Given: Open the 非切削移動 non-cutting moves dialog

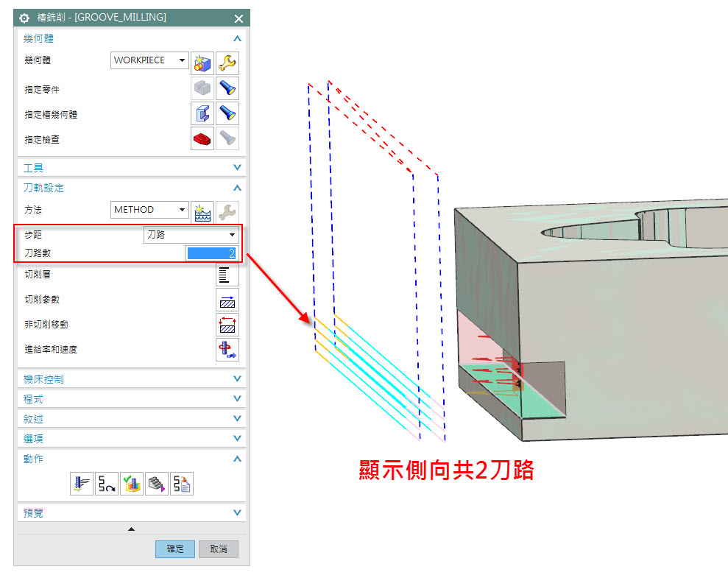Looking at the screenshot, I should (227, 325).
